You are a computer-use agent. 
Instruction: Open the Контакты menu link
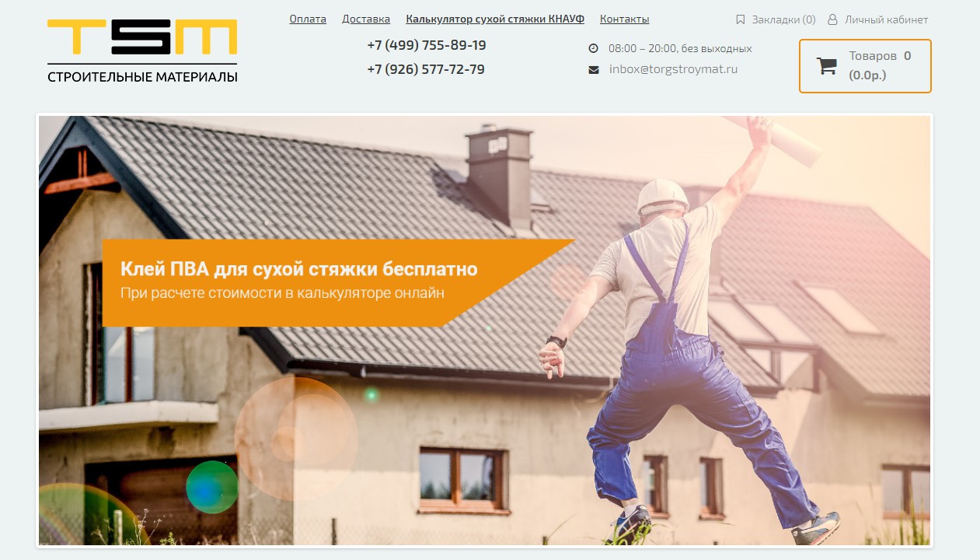(624, 19)
